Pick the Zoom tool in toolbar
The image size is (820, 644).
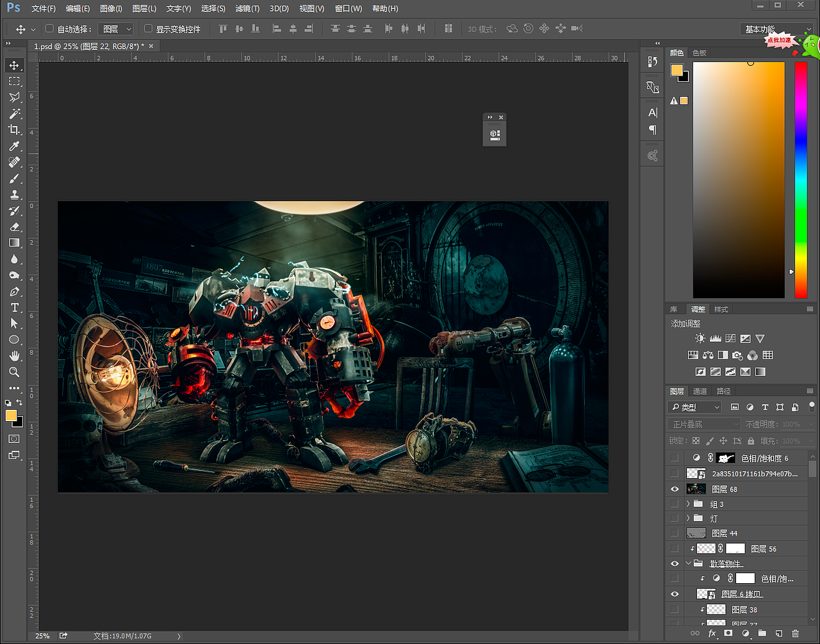(14, 372)
